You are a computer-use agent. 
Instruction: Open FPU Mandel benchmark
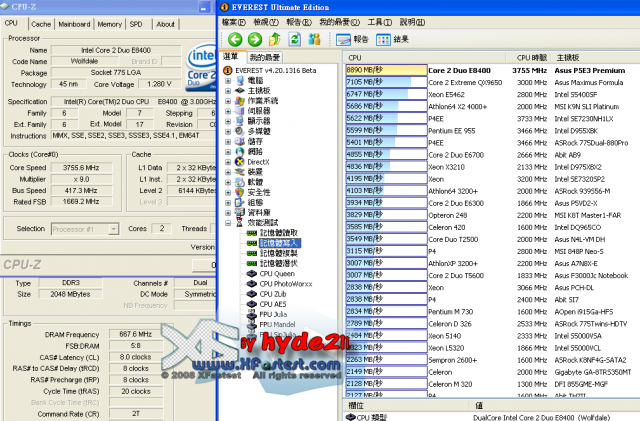point(277,325)
